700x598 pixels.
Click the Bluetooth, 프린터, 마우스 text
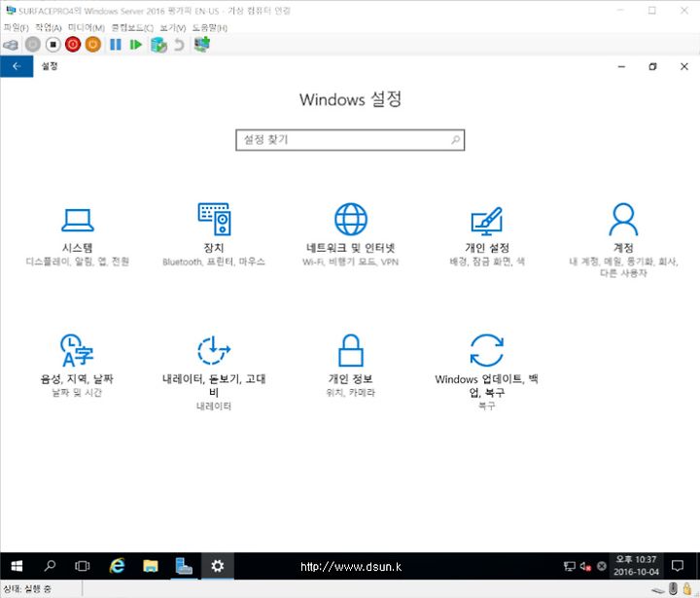(x=214, y=262)
